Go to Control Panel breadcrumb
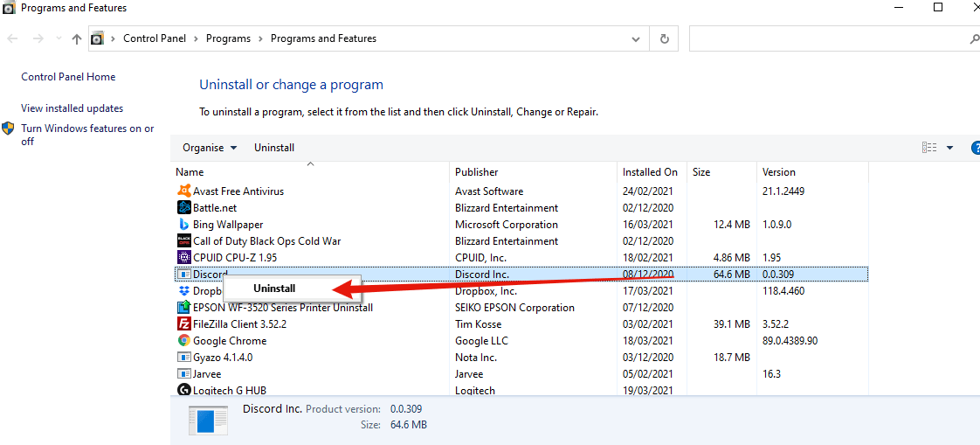Screen dimensions: 980x445 pos(155,38)
